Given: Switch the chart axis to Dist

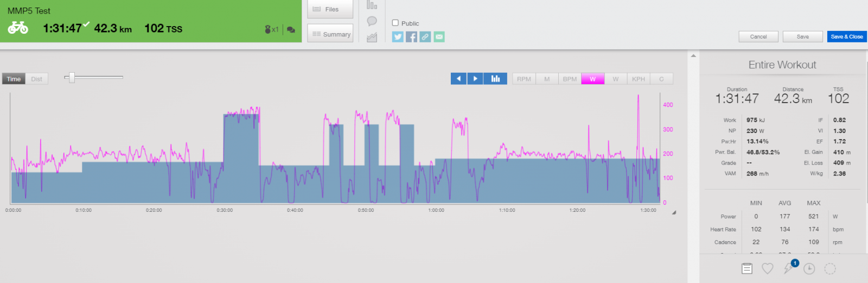Looking at the screenshot, I should 36,79.
